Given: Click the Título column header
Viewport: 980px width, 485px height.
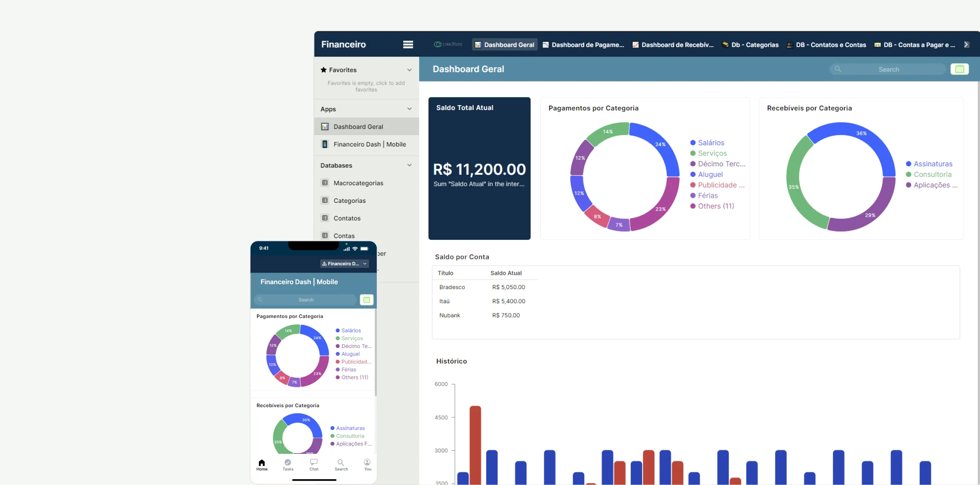Looking at the screenshot, I should click(445, 273).
